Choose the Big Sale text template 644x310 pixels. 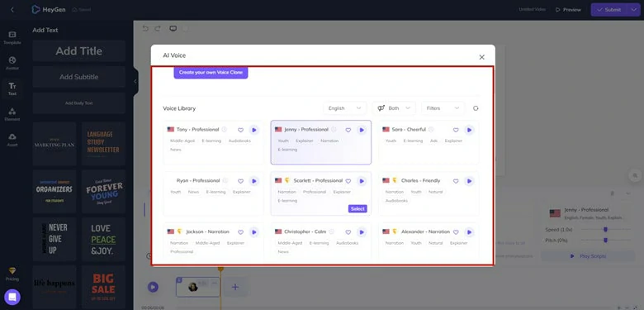(x=103, y=287)
